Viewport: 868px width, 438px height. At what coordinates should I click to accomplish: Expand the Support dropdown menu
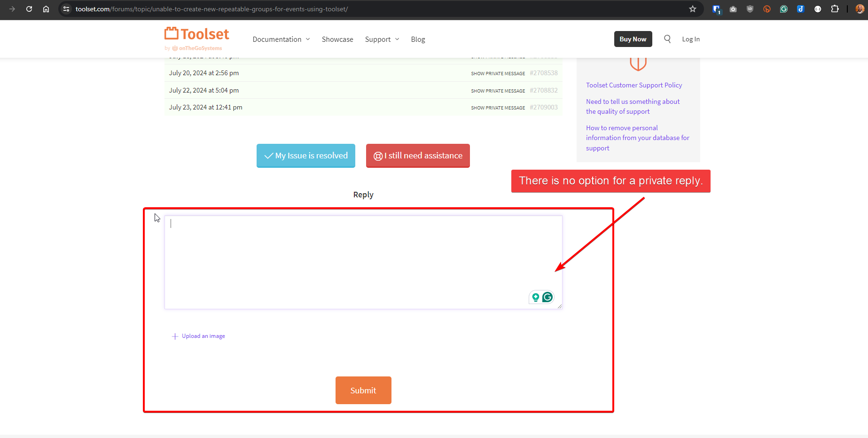(382, 39)
